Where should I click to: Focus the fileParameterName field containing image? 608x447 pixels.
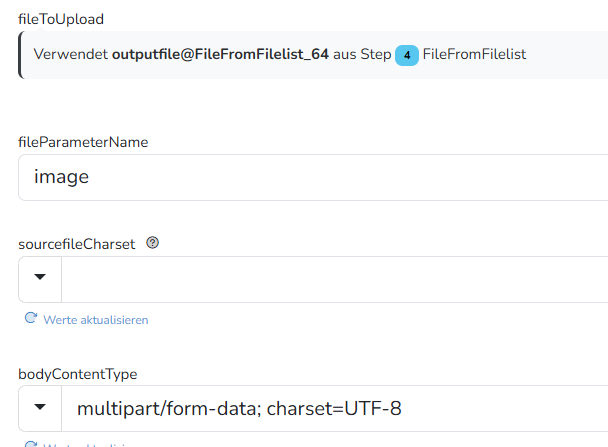click(313, 178)
